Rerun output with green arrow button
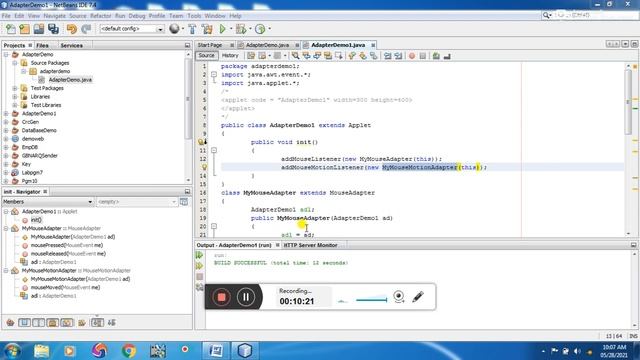 (x=200, y=255)
